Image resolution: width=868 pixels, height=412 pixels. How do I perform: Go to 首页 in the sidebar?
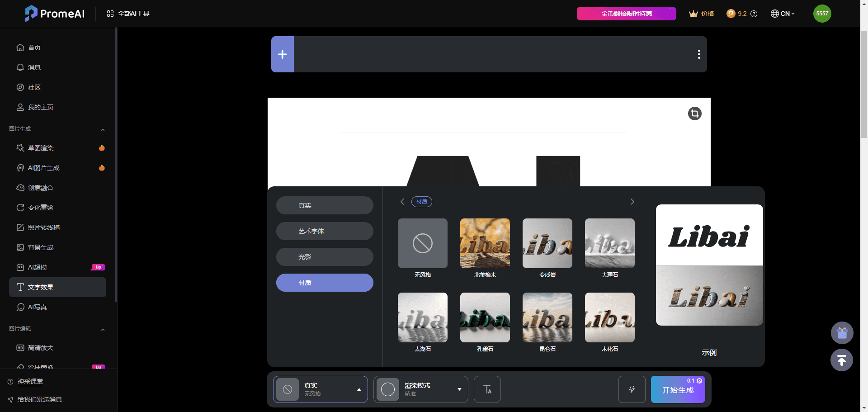(57, 47)
